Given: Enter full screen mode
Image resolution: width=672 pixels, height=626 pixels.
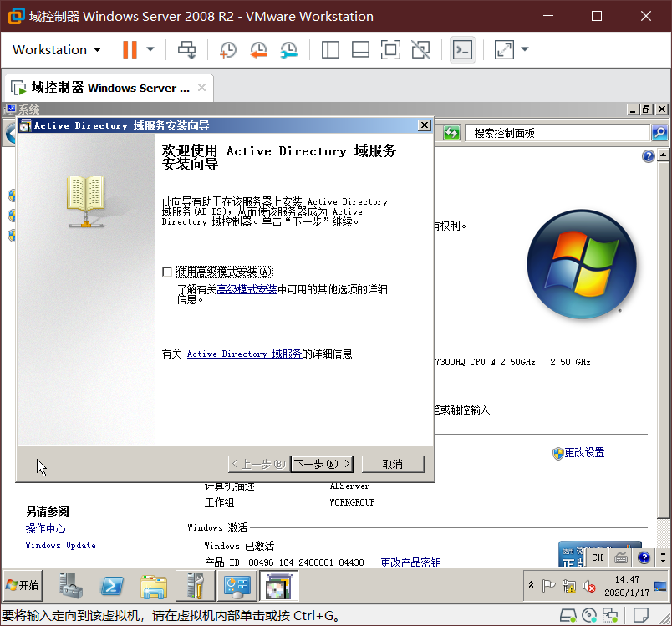Looking at the screenshot, I should click(x=390, y=49).
